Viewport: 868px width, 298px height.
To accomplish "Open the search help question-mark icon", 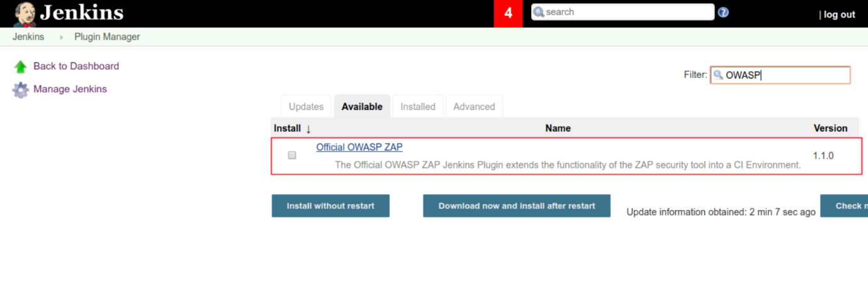I will (x=723, y=12).
